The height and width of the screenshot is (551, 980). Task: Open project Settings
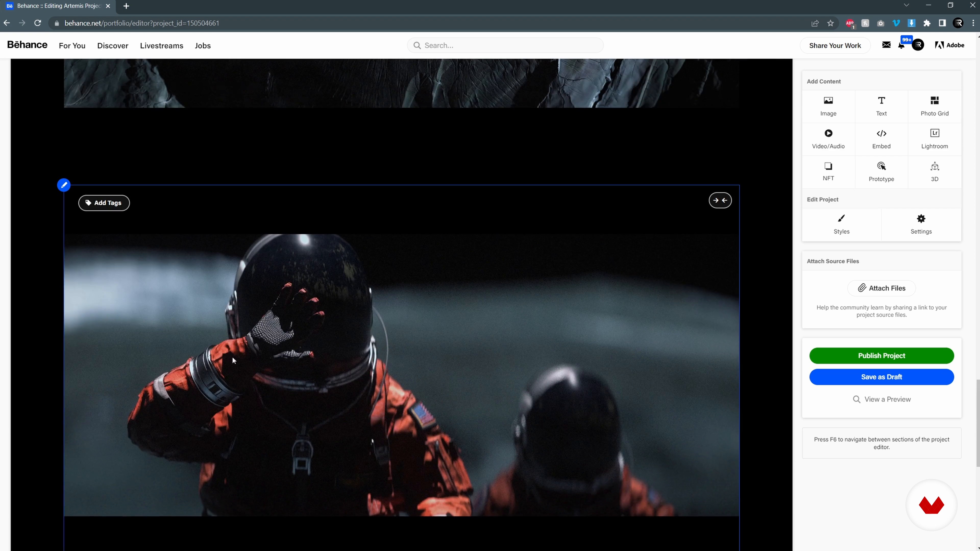(921, 224)
